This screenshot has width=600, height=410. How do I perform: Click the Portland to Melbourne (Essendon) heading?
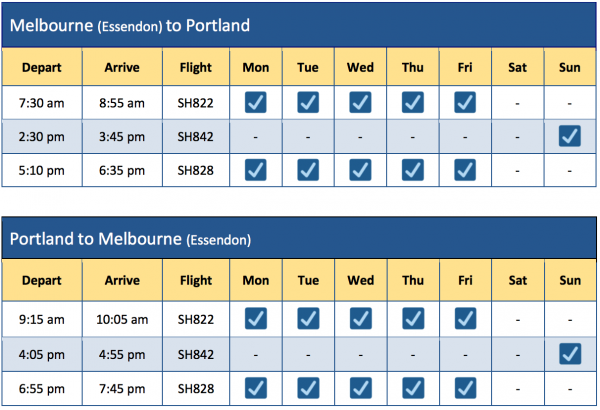point(130,239)
